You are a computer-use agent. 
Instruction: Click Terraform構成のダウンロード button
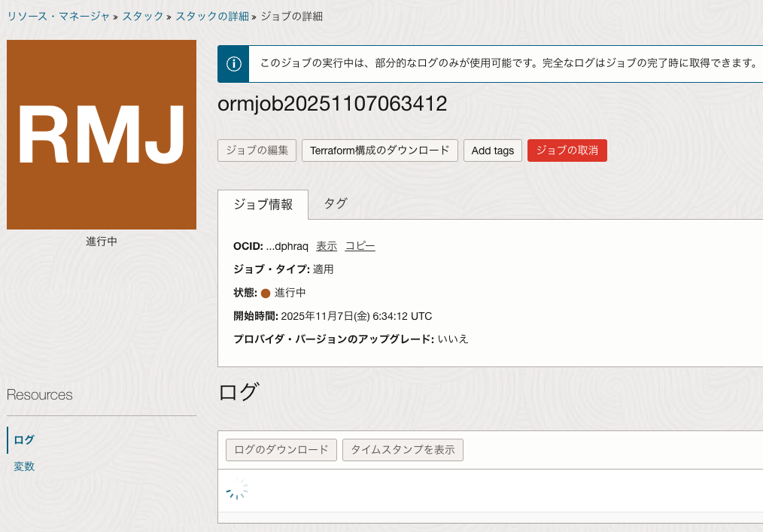379,150
